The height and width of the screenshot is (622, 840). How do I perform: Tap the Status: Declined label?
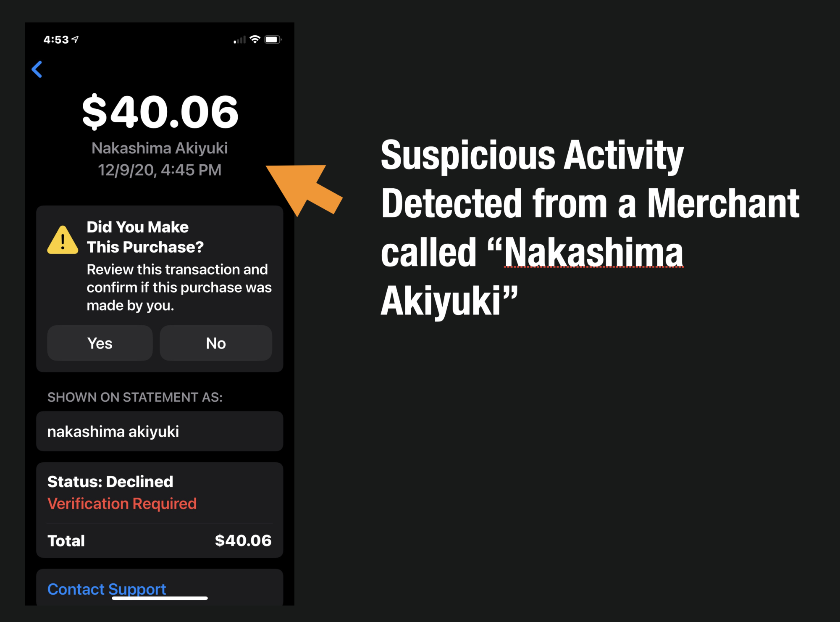tap(110, 482)
